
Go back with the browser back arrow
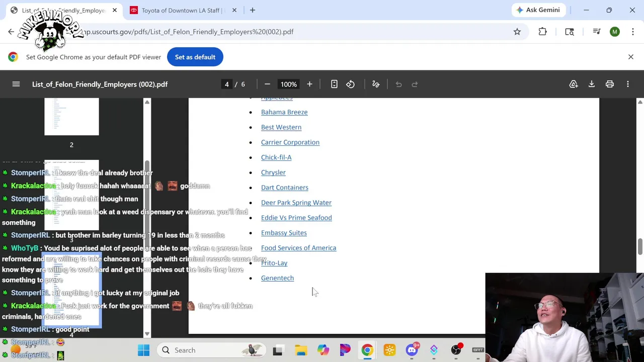[11, 32]
